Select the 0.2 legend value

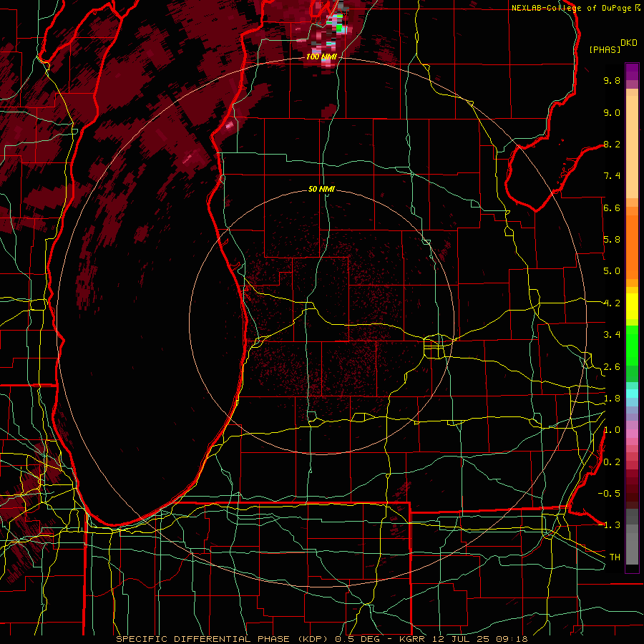tap(612, 462)
